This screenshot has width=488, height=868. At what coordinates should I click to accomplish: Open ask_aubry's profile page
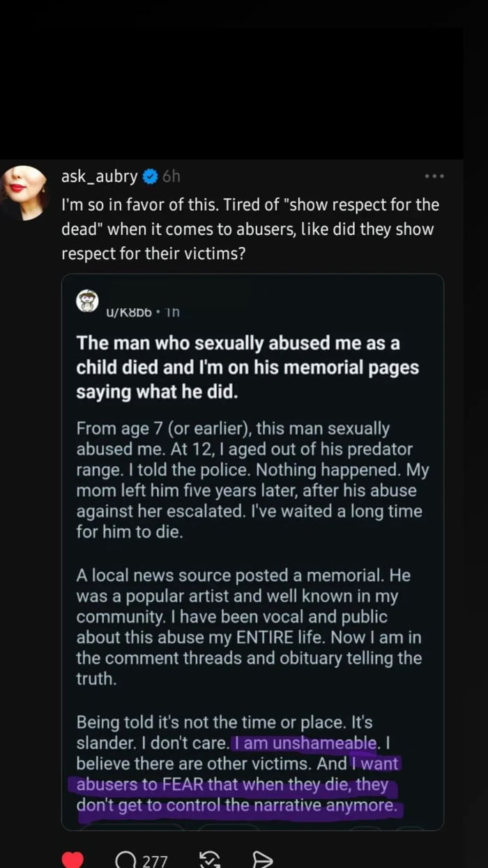click(x=100, y=176)
